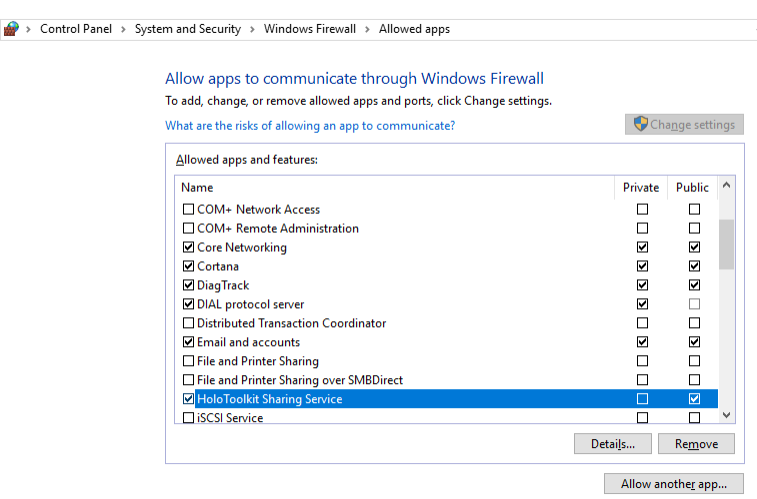Image resolution: width=757 pixels, height=499 pixels.
Task: Toggle Public checkbox for Cortana
Action: [694, 266]
